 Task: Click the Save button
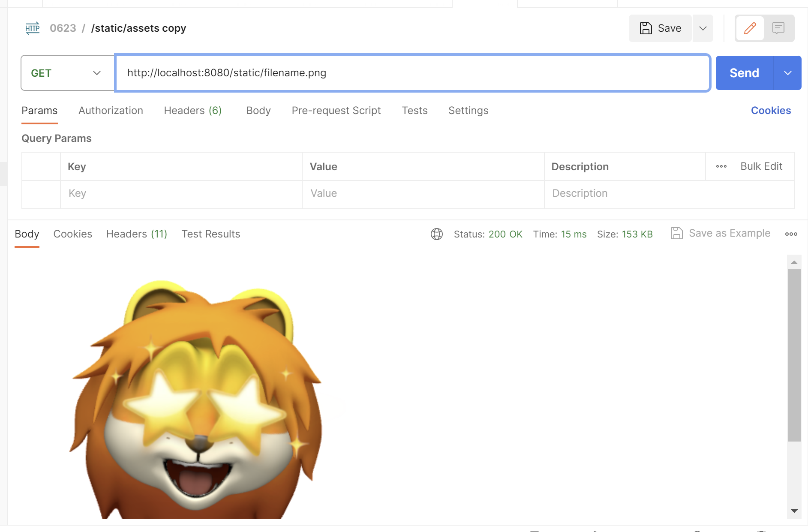[x=660, y=28]
